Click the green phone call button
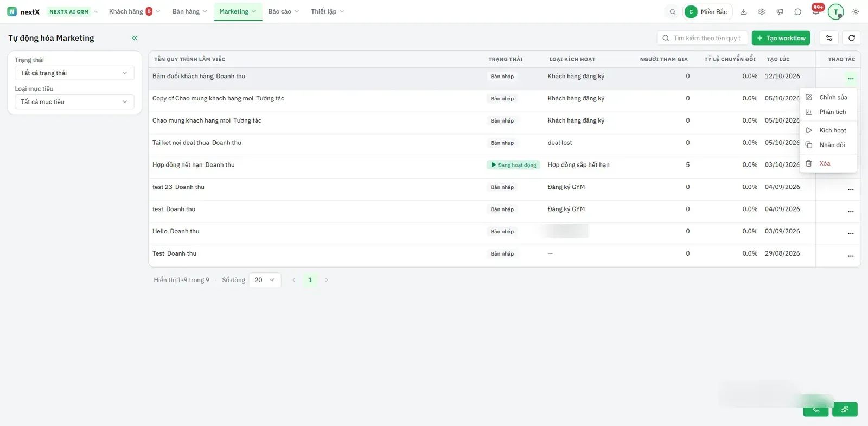 click(816, 410)
